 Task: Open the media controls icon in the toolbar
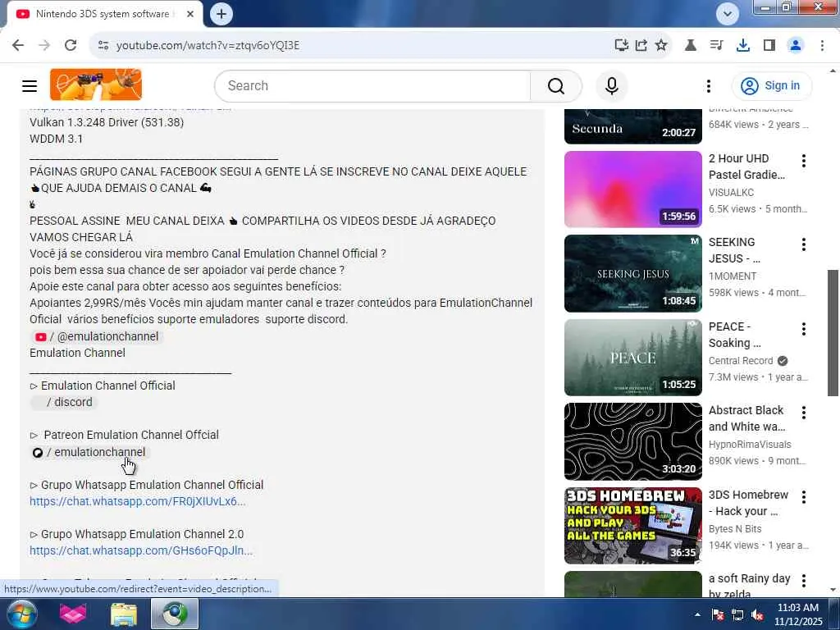pyautogui.click(x=716, y=46)
